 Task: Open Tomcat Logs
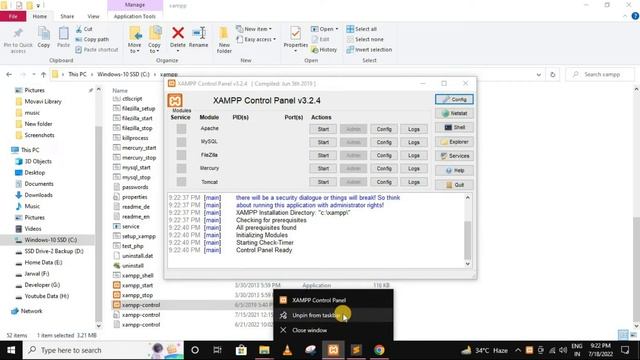point(414,182)
